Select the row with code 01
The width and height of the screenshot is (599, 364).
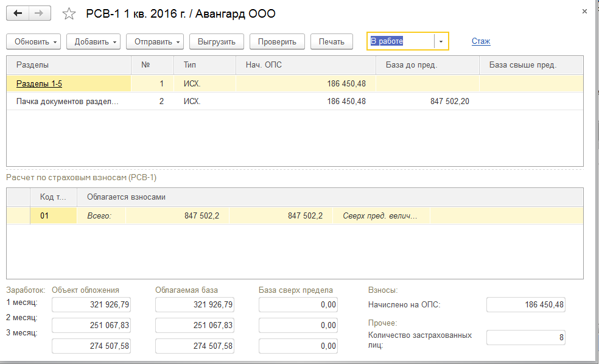[44, 215]
